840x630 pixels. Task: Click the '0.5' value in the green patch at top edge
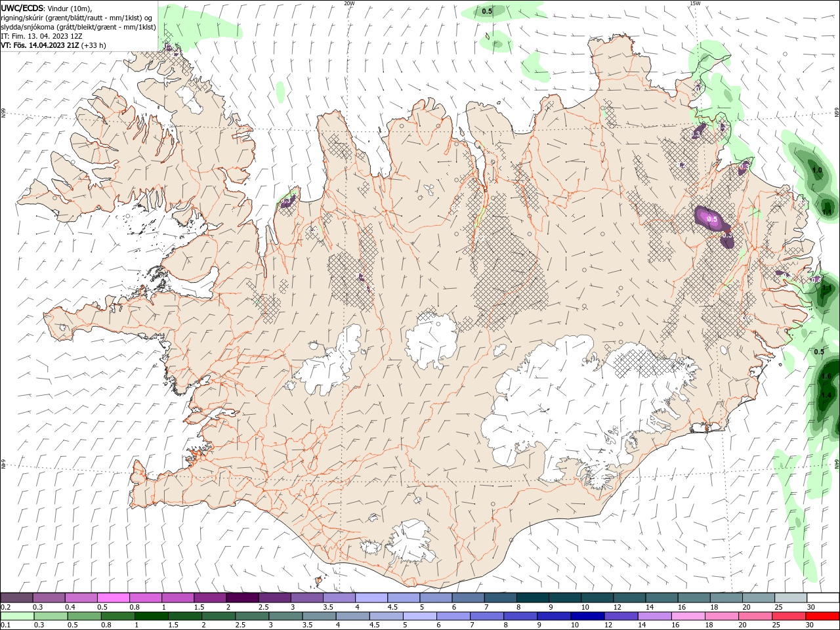pos(487,11)
